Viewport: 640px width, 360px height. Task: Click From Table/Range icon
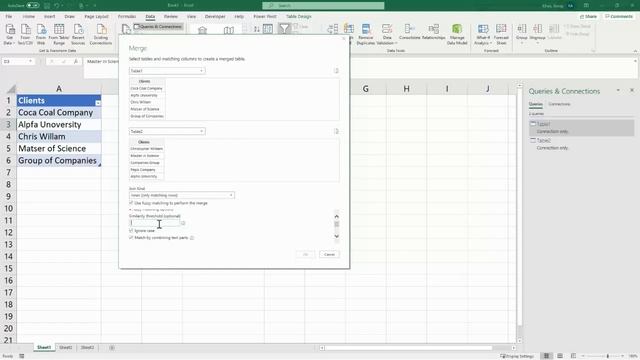pos(59,34)
